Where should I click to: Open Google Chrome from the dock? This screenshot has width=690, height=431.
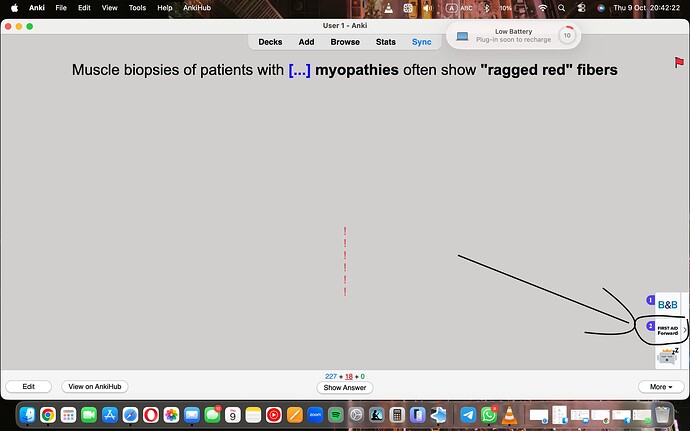tap(47, 414)
